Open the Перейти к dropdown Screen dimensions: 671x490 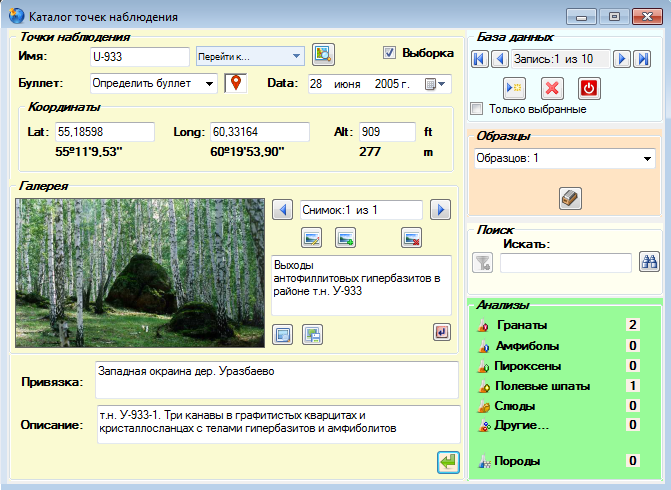[x=250, y=56]
